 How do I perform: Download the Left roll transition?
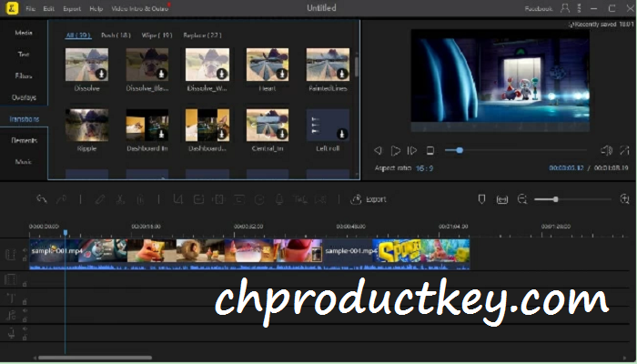pyautogui.click(x=342, y=134)
